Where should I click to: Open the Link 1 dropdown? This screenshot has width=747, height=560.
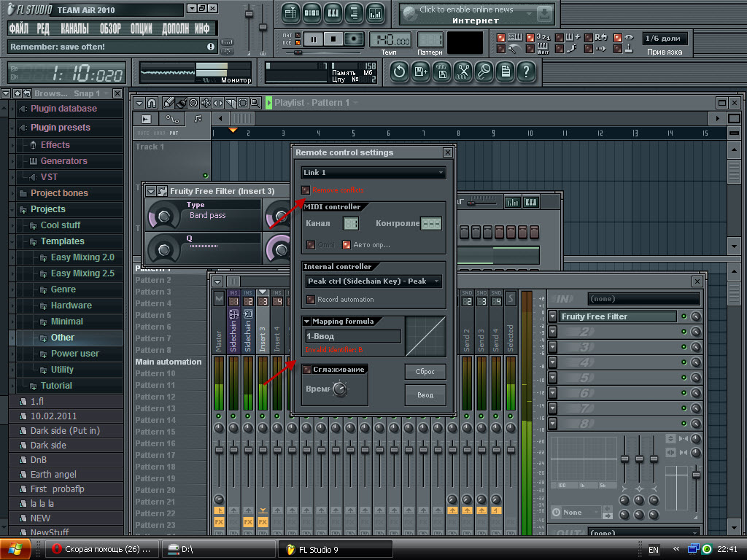click(x=373, y=172)
